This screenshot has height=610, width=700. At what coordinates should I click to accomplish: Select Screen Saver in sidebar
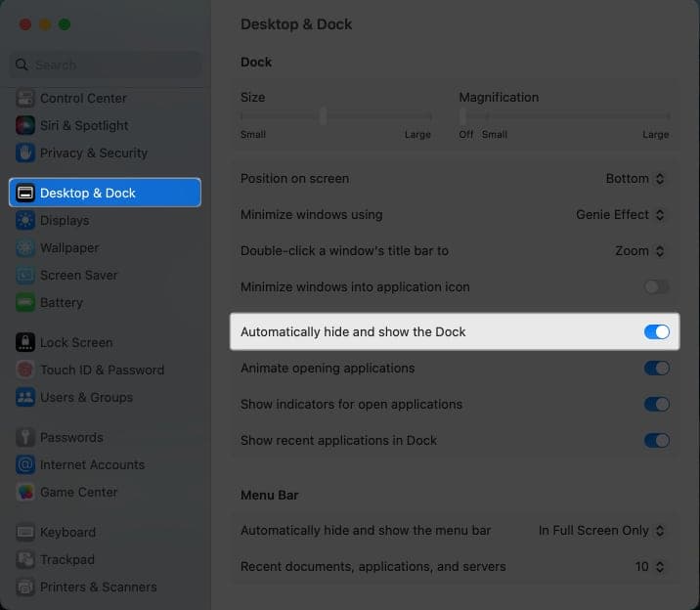coord(105,276)
